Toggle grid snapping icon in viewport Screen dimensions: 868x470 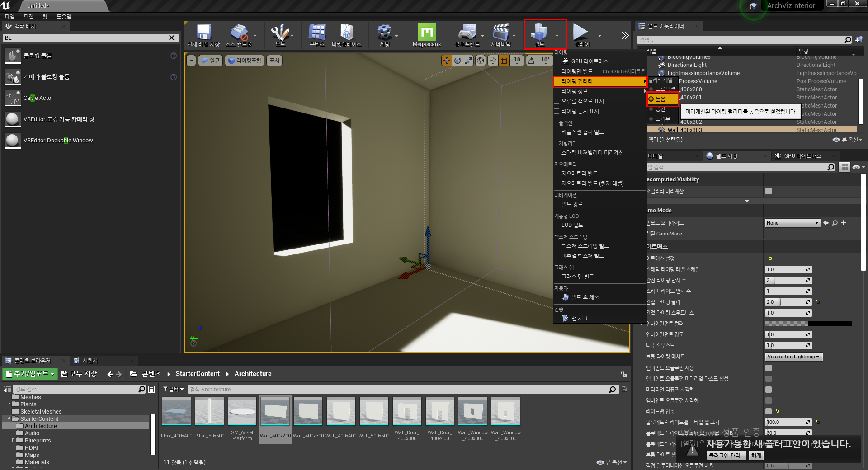(504, 61)
